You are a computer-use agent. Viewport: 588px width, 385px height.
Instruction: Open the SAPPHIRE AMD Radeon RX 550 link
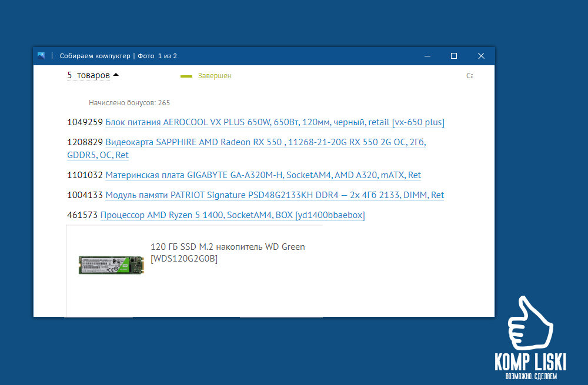[x=265, y=142]
